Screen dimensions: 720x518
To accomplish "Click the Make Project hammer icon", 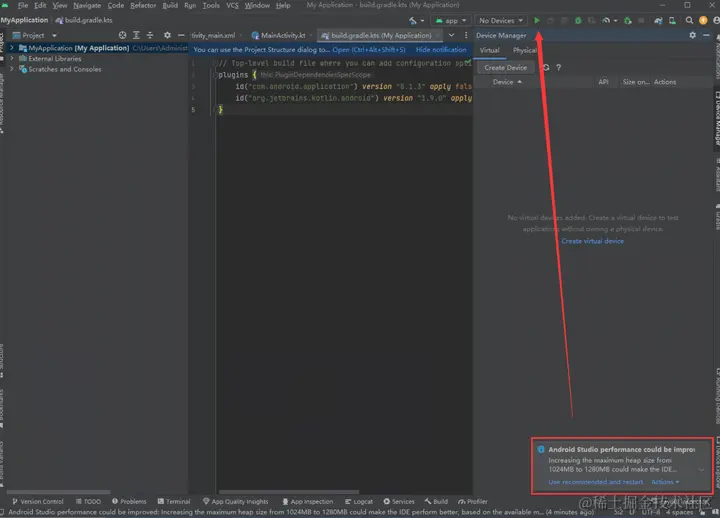I will [x=413, y=21].
